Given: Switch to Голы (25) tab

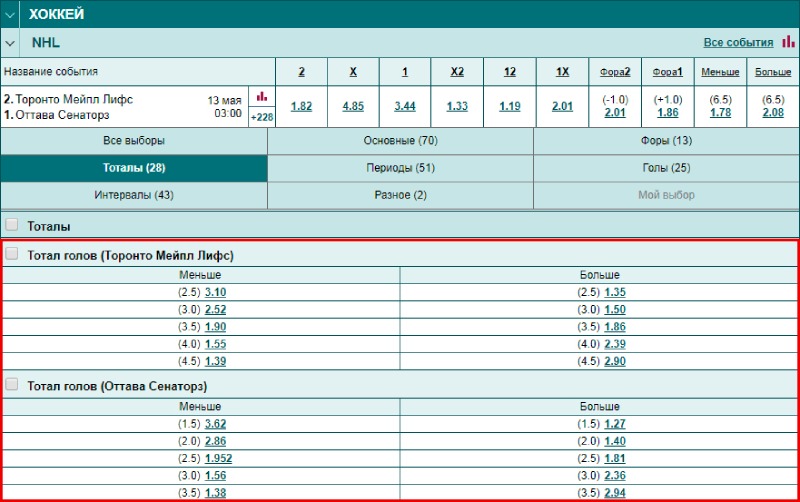Looking at the screenshot, I should point(666,168).
